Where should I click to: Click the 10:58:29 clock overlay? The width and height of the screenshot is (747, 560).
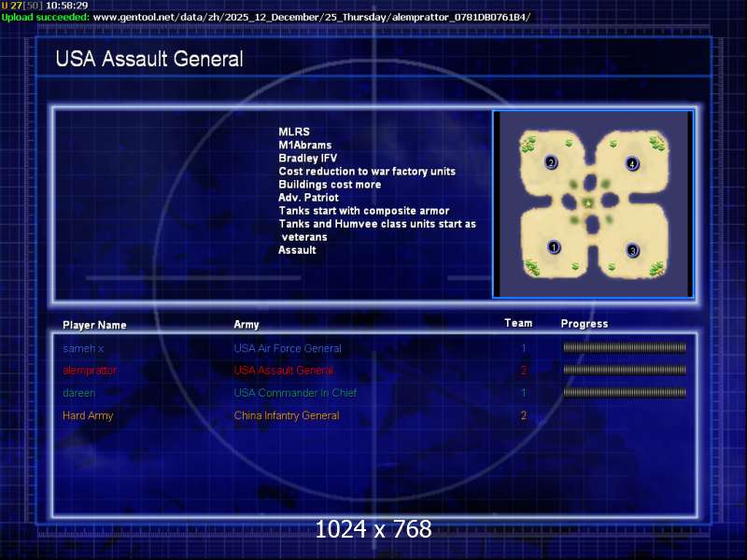pos(66,6)
